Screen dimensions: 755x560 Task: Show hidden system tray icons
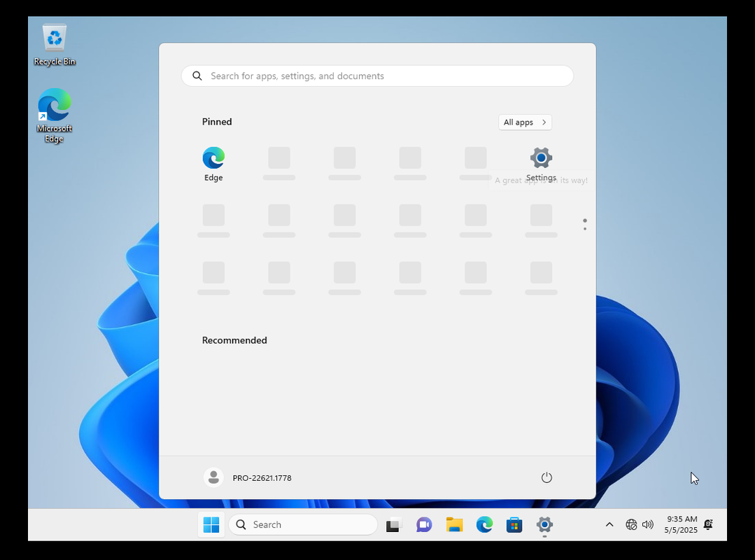609,524
